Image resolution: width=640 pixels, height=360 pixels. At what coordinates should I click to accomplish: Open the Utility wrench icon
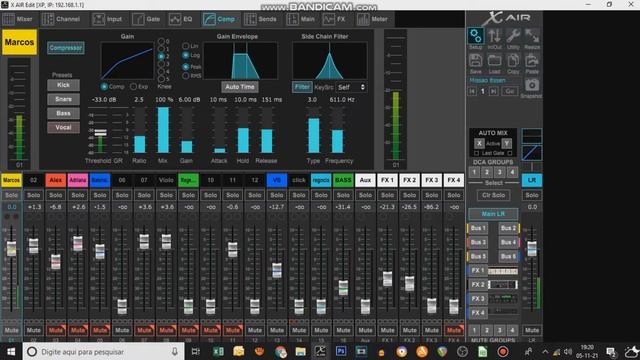pos(513,36)
